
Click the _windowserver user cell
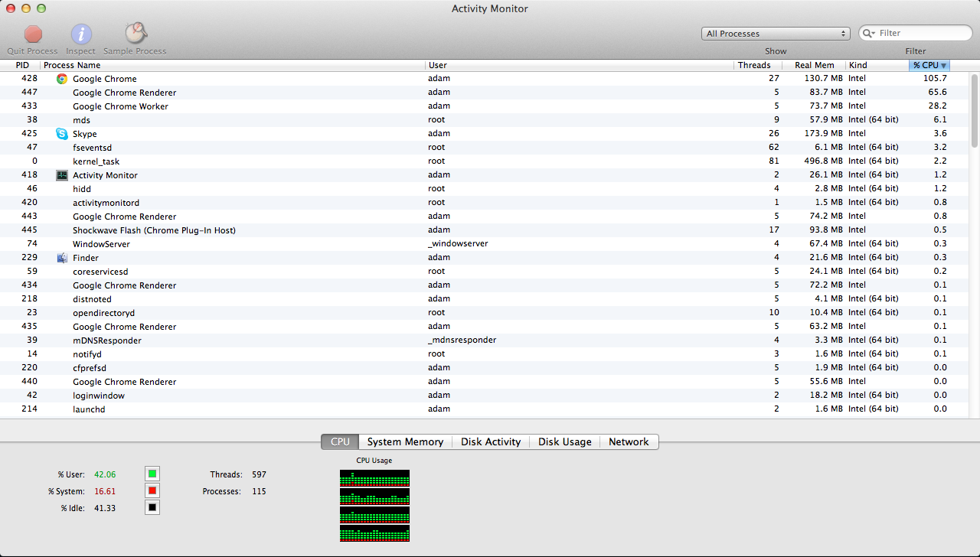point(458,244)
